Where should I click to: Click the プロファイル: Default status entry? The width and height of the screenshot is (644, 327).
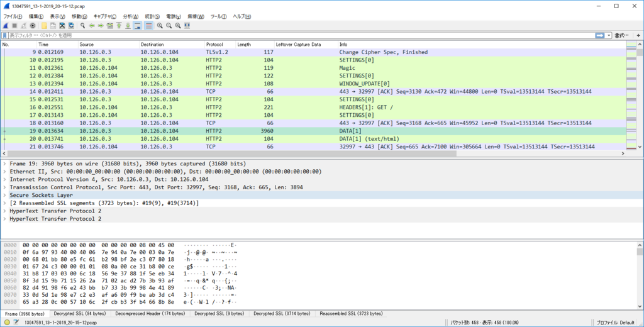click(x=615, y=323)
